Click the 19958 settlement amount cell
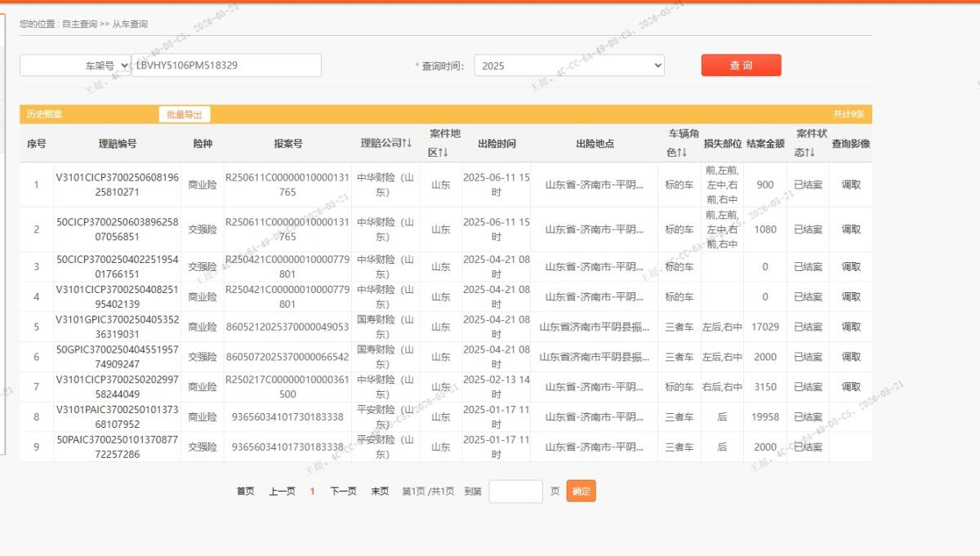 (765, 417)
